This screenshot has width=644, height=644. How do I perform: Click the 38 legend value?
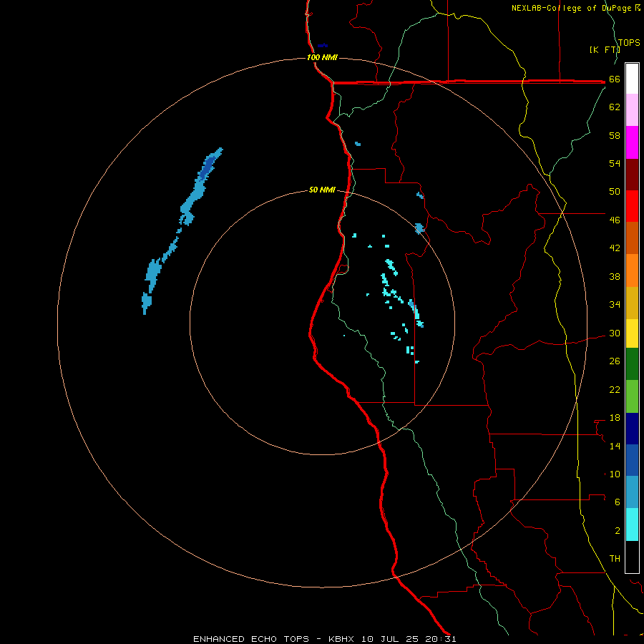coord(615,277)
